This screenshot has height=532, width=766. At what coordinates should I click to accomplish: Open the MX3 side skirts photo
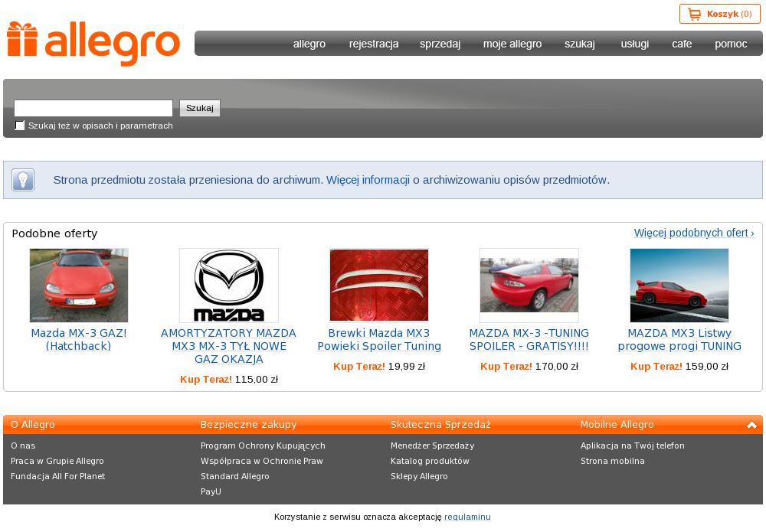[679, 286]
